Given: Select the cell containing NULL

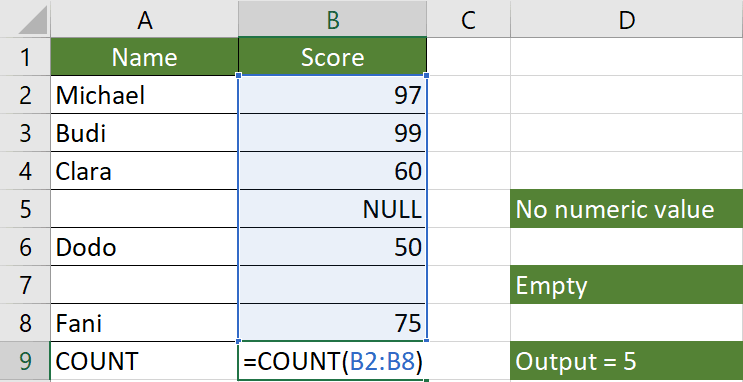Looking at the screenshot, I should (x=332, y=209).
